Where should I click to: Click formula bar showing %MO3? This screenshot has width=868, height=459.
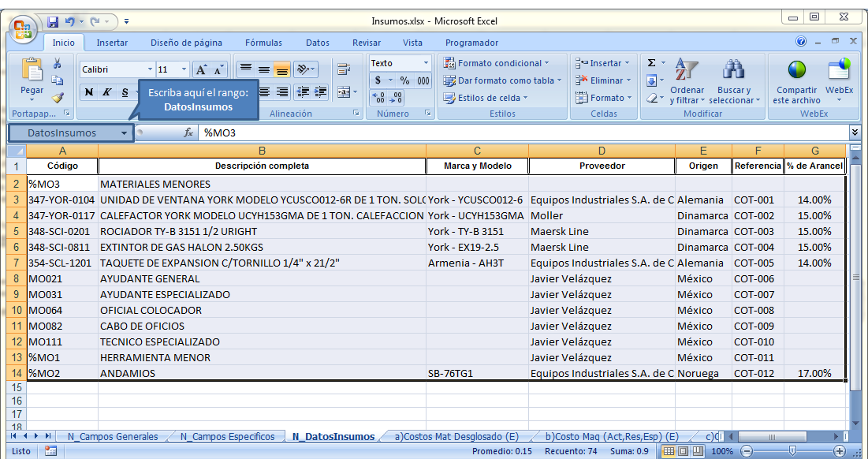[523, 132]
